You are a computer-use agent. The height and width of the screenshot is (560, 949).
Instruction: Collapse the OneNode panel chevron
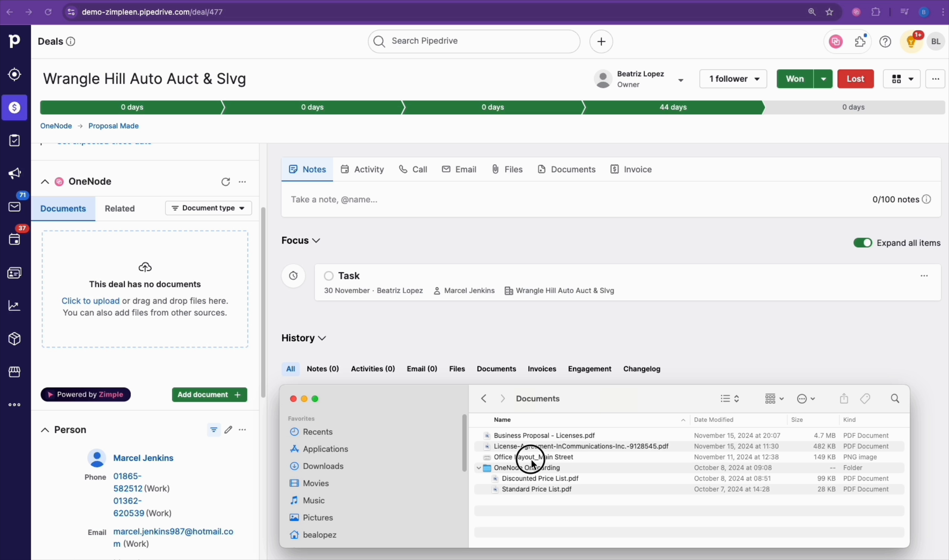click(45, 182)
